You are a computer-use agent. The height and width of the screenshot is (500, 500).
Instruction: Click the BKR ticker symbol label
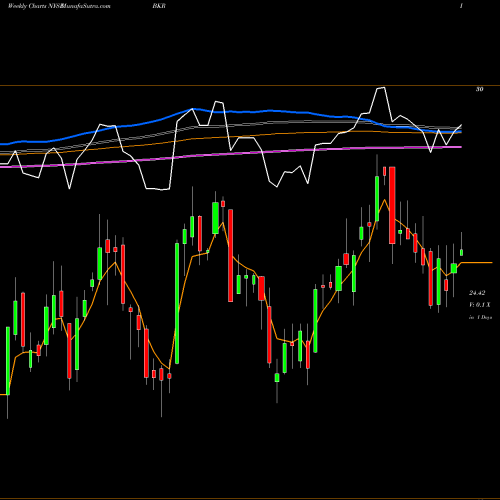159,6
